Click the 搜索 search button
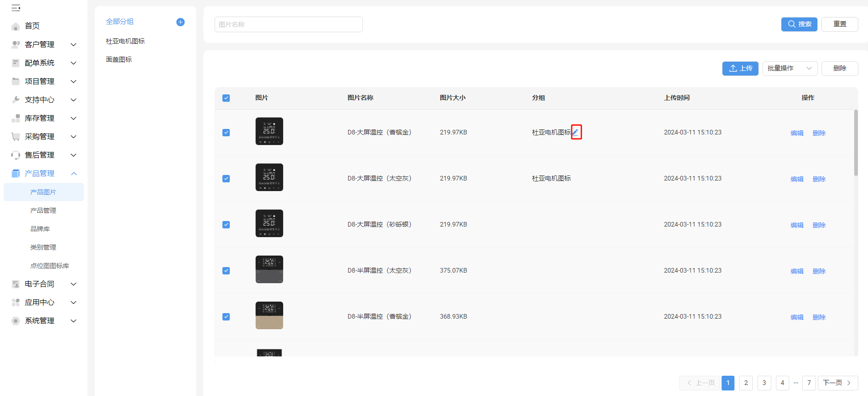Viewport: 868px width, 396px height. point(799,24)
